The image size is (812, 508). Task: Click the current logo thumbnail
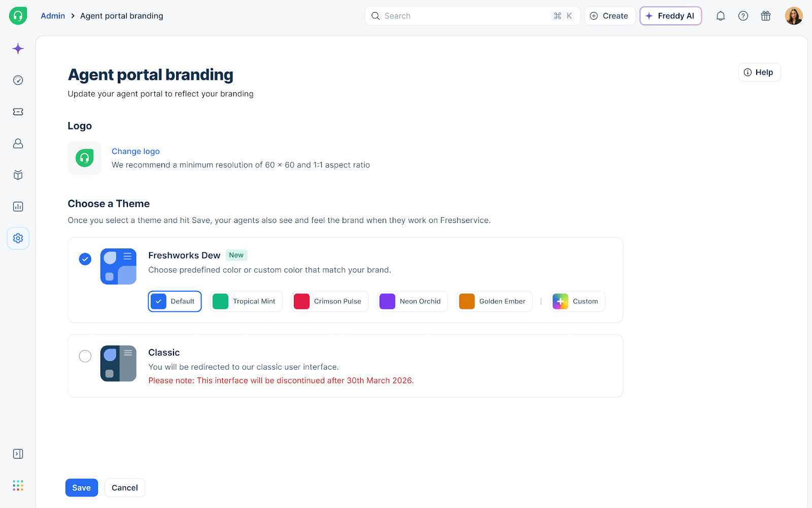pos(85,158)
